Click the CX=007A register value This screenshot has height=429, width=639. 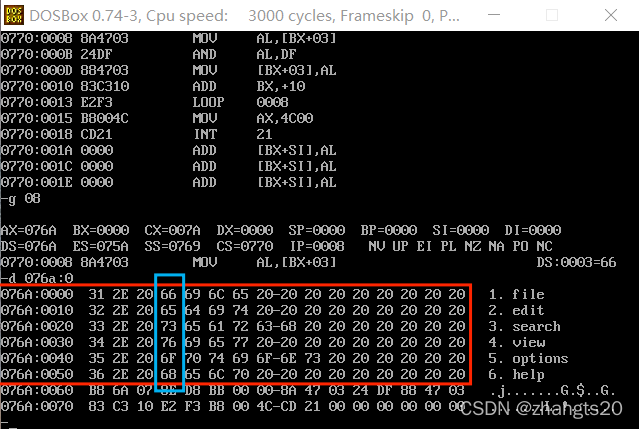[172, 230]
